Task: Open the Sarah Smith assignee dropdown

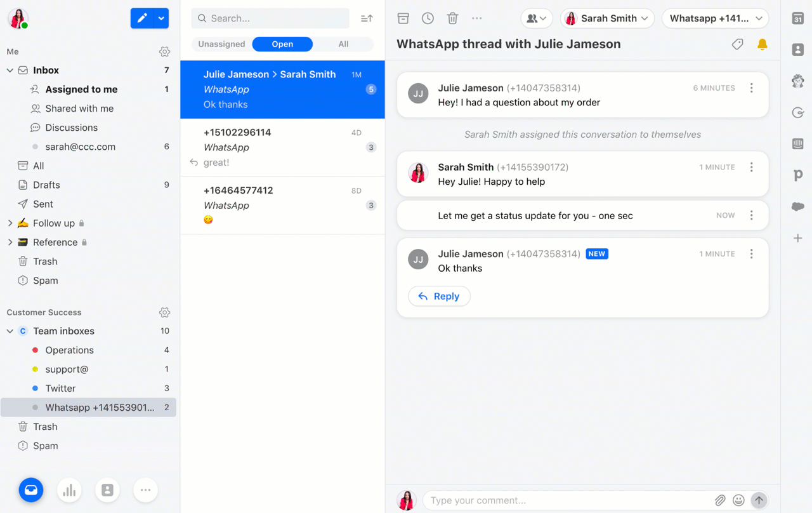Action: click(607, 18)
